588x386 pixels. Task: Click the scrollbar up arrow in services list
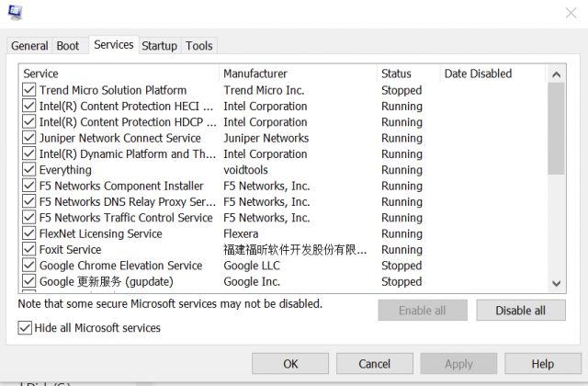point(556,74)
